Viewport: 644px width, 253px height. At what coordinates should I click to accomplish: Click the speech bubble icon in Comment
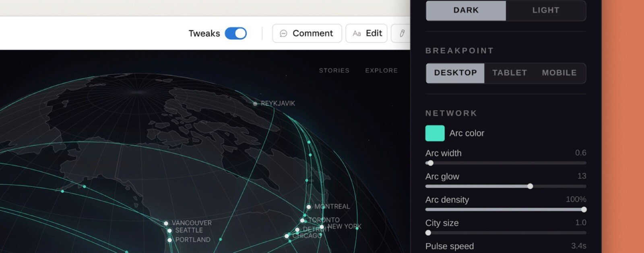tap(283, 33)
